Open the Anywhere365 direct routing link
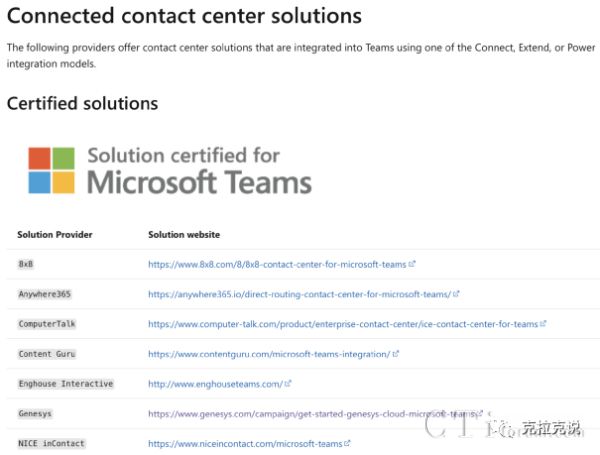Screen dimensions: 600x455 click(300, 294)
